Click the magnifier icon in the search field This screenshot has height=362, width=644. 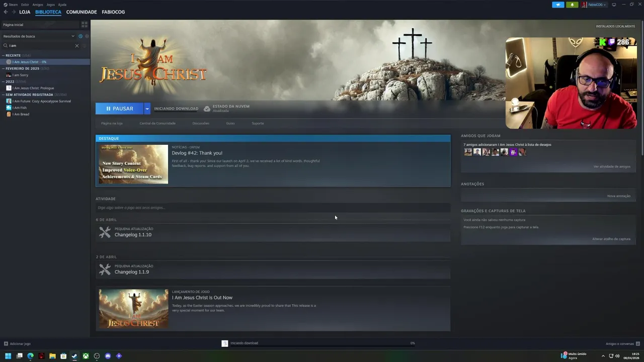pyautogui.click(x=6, y=46)
